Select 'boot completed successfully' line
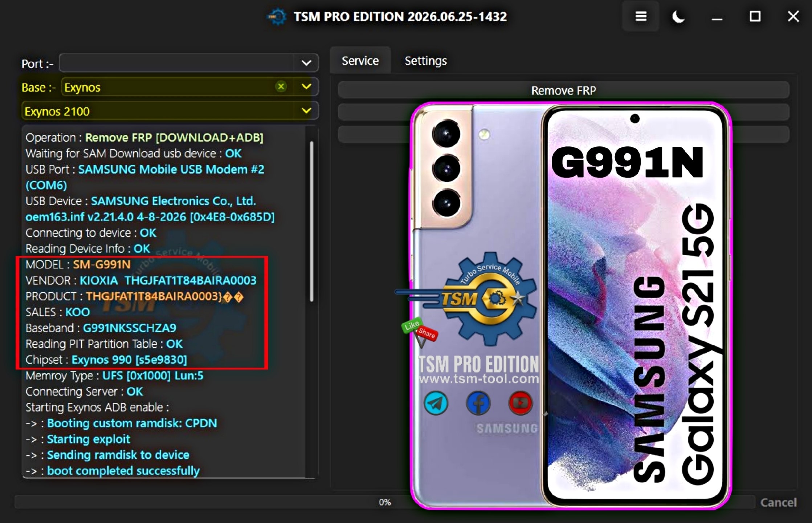Screen dimensions: 812x523 pos(113,471)
